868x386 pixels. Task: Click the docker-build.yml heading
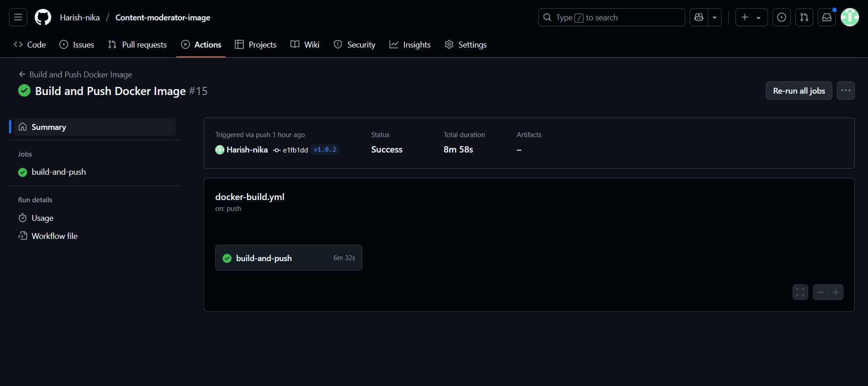[x=250, y=197]
